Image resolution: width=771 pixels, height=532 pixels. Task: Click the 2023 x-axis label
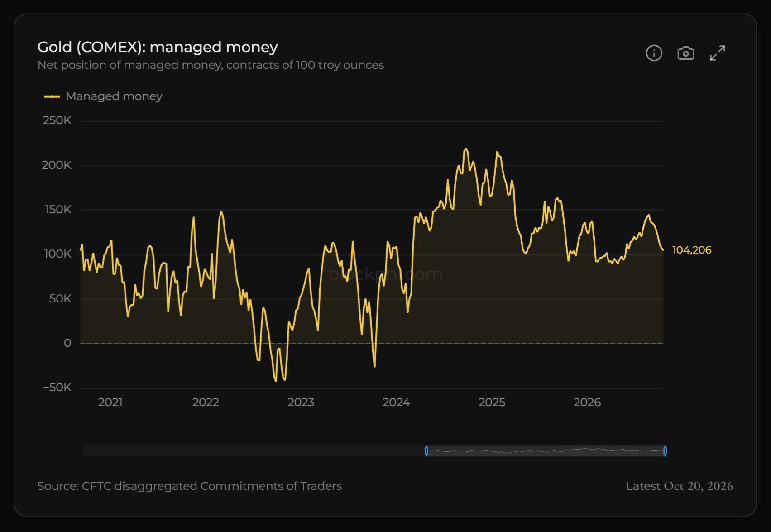click(x=301, y=403)
